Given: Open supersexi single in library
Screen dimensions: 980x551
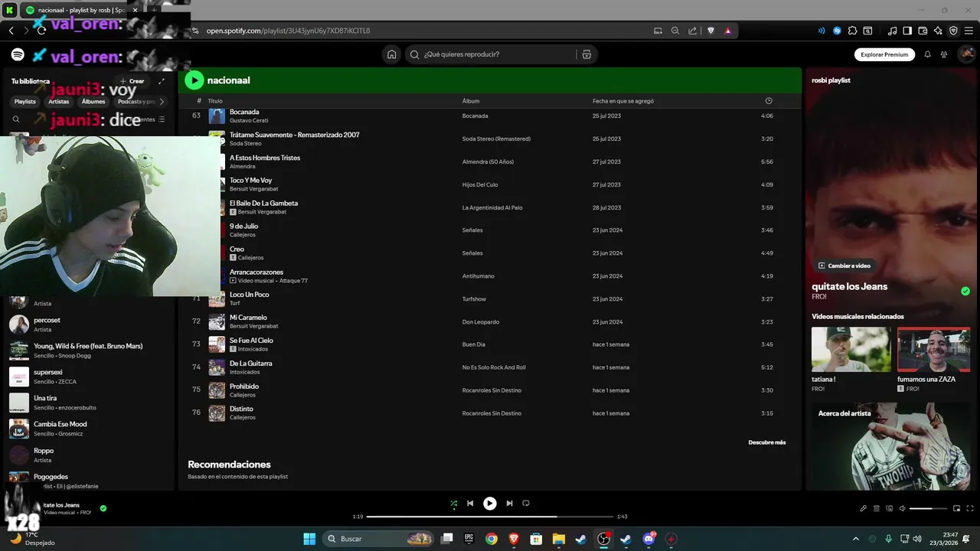Looking at the screenshot, I should pyautogui.click(x=90, y=377).
